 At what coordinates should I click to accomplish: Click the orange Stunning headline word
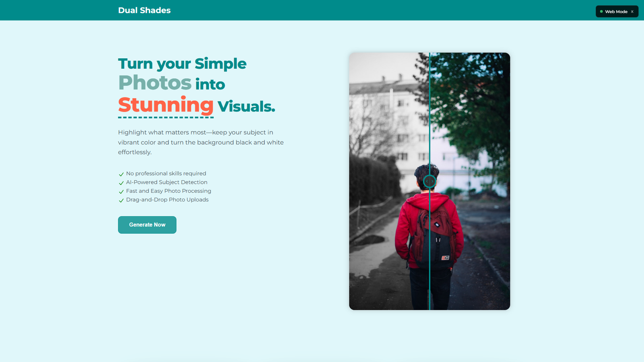[165, 105]
